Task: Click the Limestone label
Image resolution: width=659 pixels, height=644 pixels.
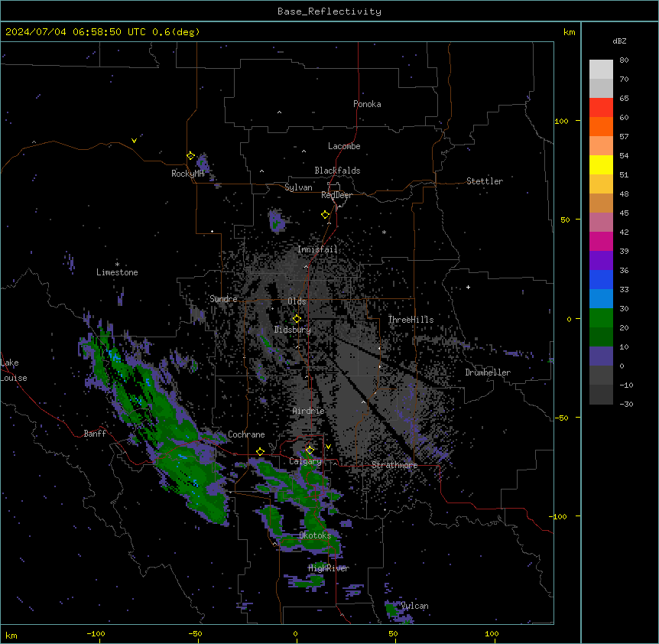Action: tap(117, 272)
